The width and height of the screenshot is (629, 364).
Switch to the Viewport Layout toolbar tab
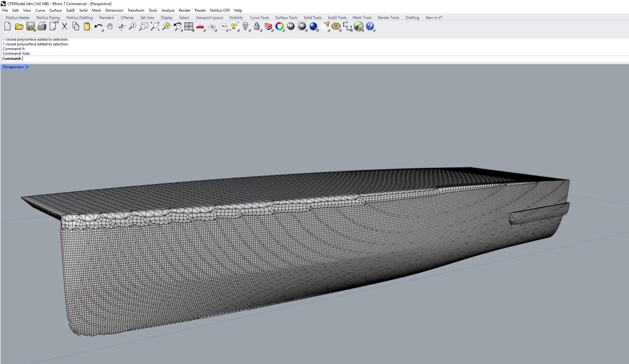click(x=210, y=17)
